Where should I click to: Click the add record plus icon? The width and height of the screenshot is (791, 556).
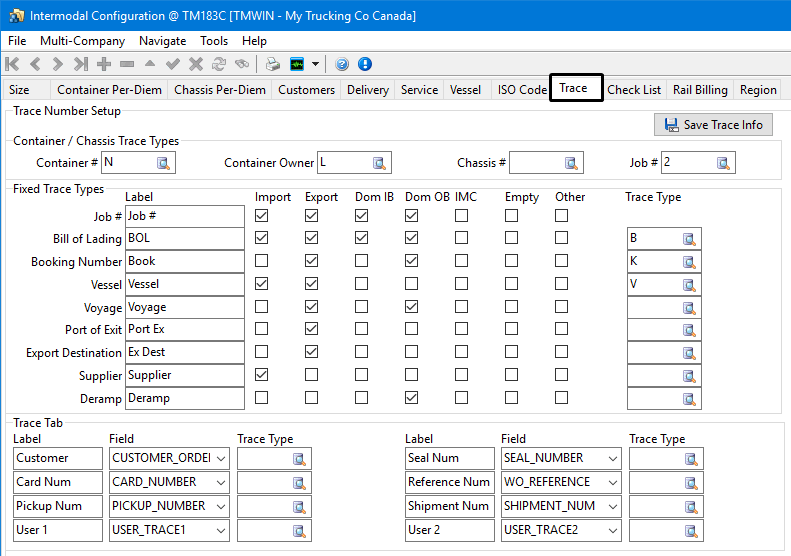click(x=104, y=64)
